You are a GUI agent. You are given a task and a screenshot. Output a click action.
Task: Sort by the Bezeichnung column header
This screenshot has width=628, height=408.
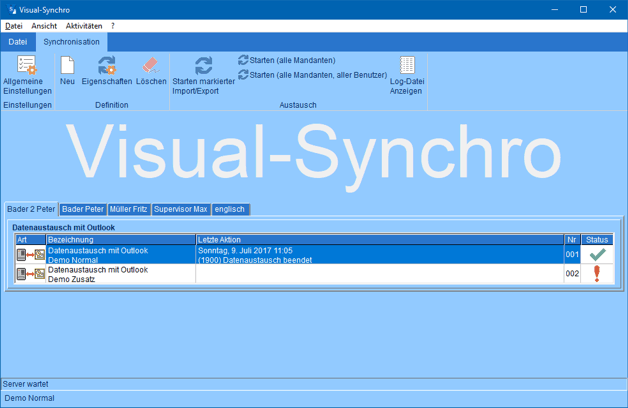coord(121,239)
